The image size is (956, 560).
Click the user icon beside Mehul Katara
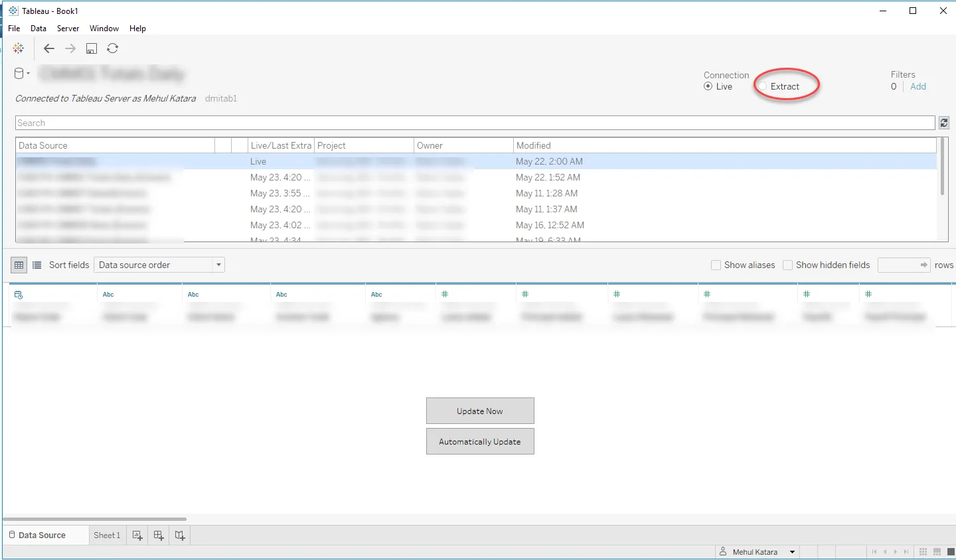(x=723, y=552)
